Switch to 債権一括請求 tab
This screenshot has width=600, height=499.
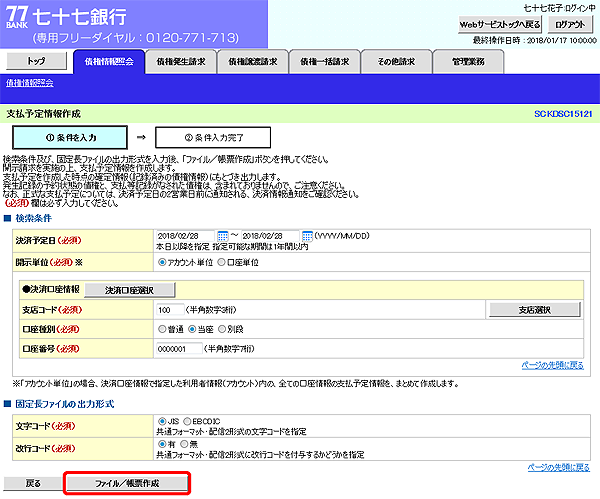[324, 62]
